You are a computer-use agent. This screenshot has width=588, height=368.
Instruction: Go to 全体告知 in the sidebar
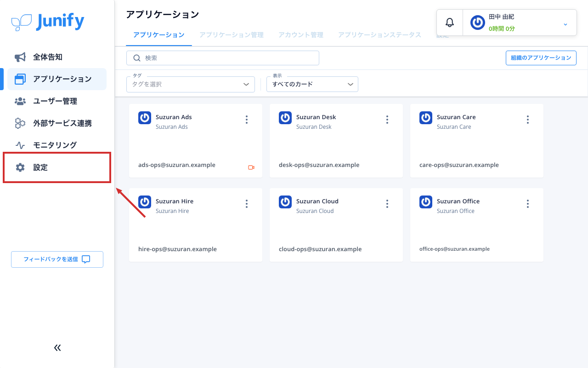point(57,57)
